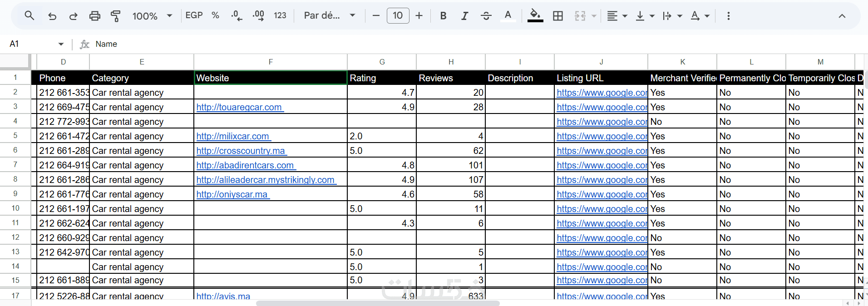This screenshot has width=868, height=306.
Task: Click the name box showing A1
Action: coord(32,44)
